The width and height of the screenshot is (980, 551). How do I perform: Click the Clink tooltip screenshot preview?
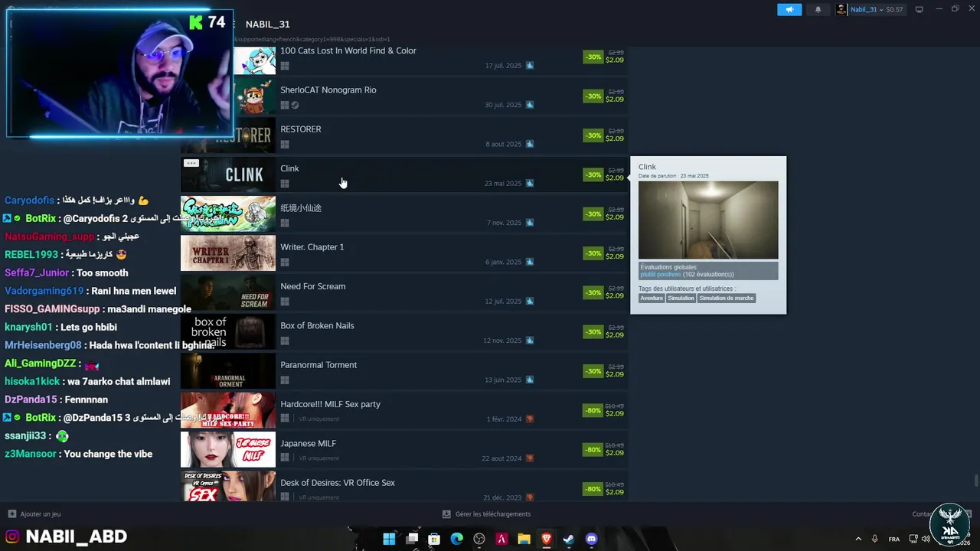click(x=708, y=220)
